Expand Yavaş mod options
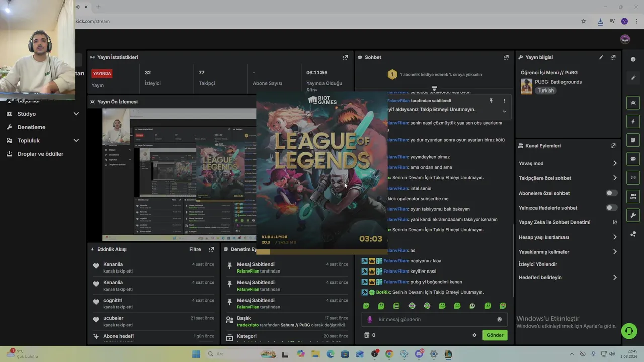 [x=615, y=163]
